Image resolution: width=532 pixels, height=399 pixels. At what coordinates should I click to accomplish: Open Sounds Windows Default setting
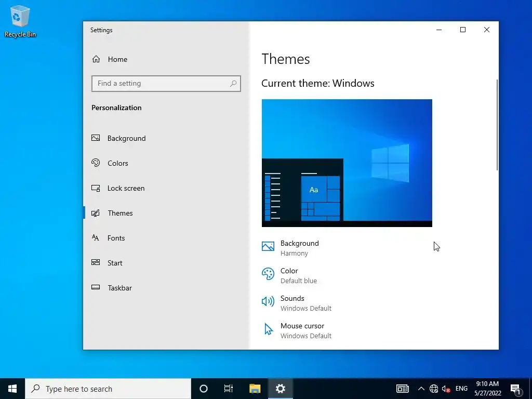(297, 303)
